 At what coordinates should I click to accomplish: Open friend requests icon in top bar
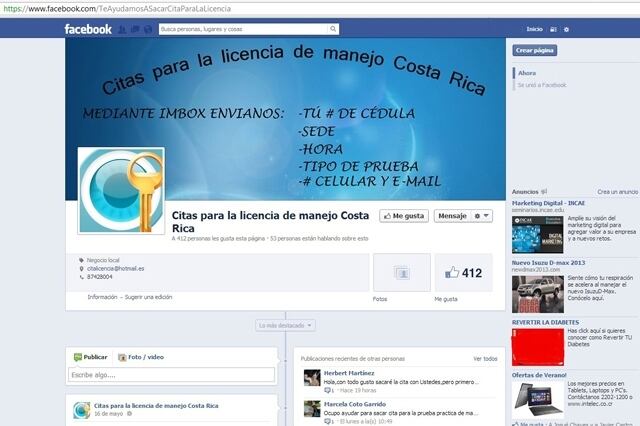[122, 29]
